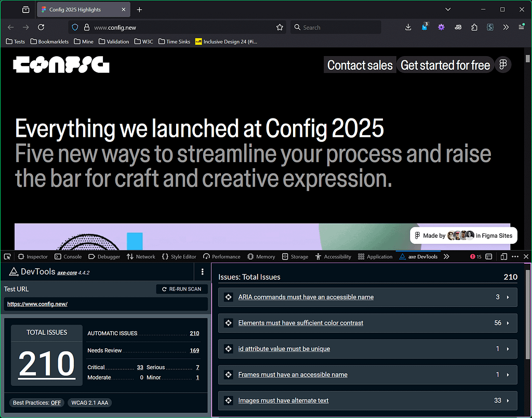The height and width of the screenshot is (418, 532).
Task: Switch to the Console tab in DevTools
Action: (x=68, y=256)
